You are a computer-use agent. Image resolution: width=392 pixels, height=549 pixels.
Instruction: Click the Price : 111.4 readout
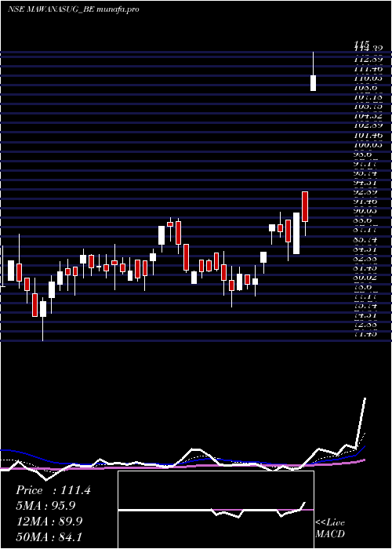click(x=53, y=490)
